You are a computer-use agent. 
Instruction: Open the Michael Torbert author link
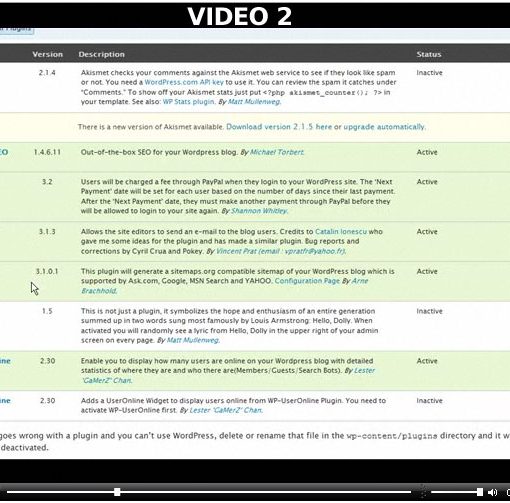[x=277, y=152]
